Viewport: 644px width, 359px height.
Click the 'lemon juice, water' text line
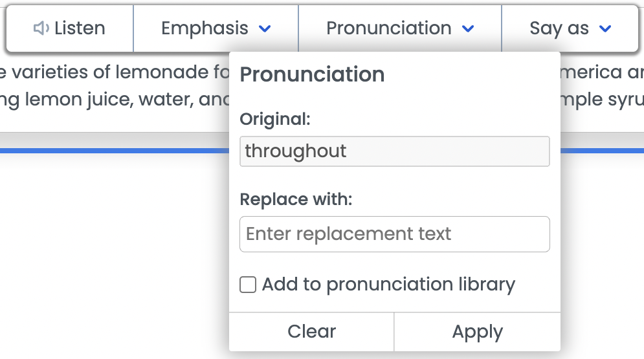tap(115, 100)
